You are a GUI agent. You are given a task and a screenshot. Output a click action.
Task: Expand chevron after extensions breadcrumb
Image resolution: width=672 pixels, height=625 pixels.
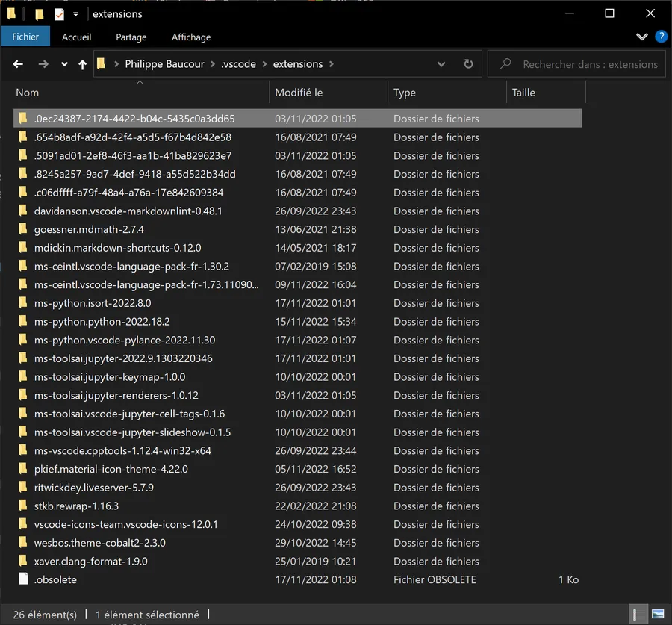tap(332, 64)
